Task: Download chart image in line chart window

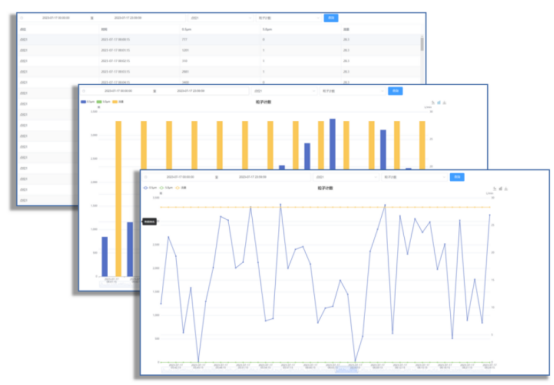Action: (506, 189)
